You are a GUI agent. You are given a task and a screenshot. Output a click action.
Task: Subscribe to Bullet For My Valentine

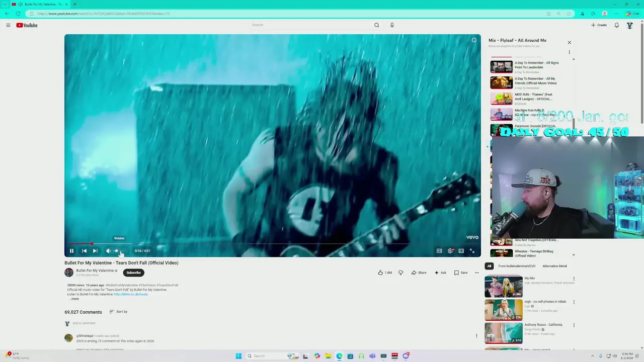tap(133, 273)
